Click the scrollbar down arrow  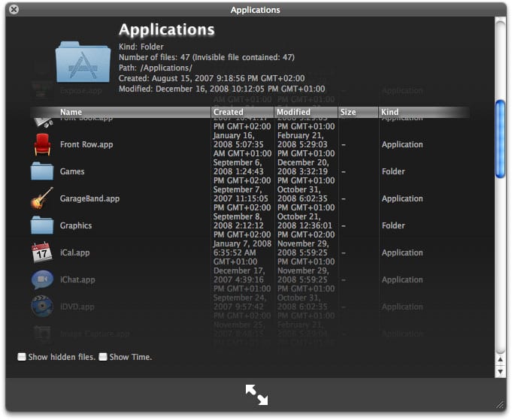tap(500, 371)
